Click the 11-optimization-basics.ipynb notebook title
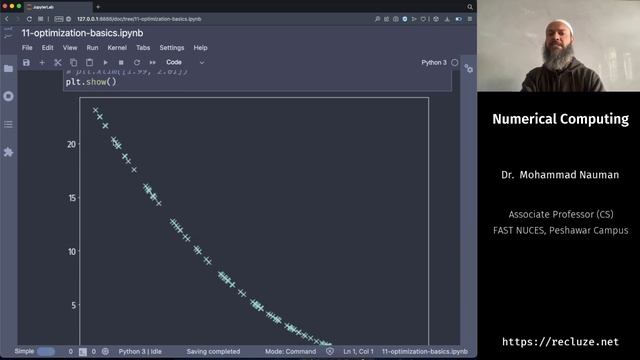 point(82,33)
